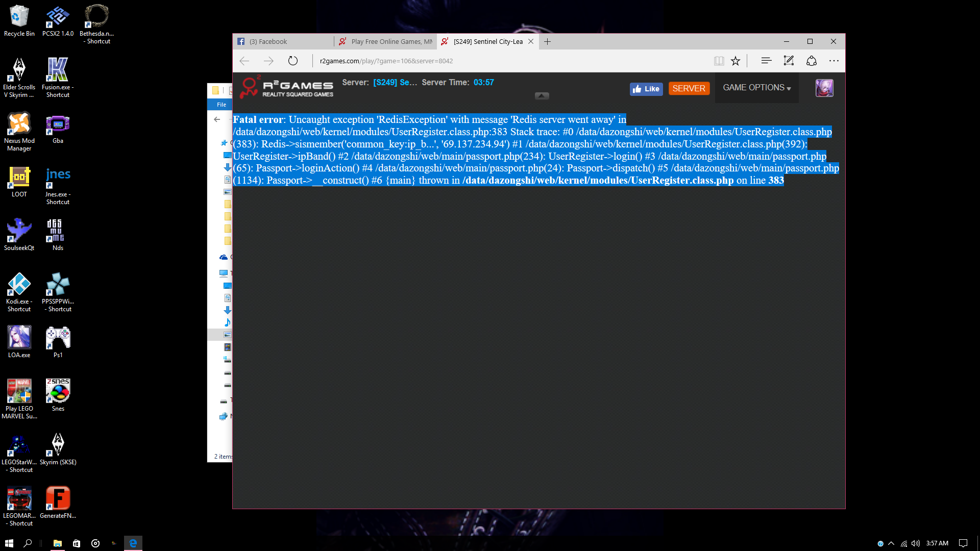
Task: Add page to favorites star icon
Action: [735, 61]
